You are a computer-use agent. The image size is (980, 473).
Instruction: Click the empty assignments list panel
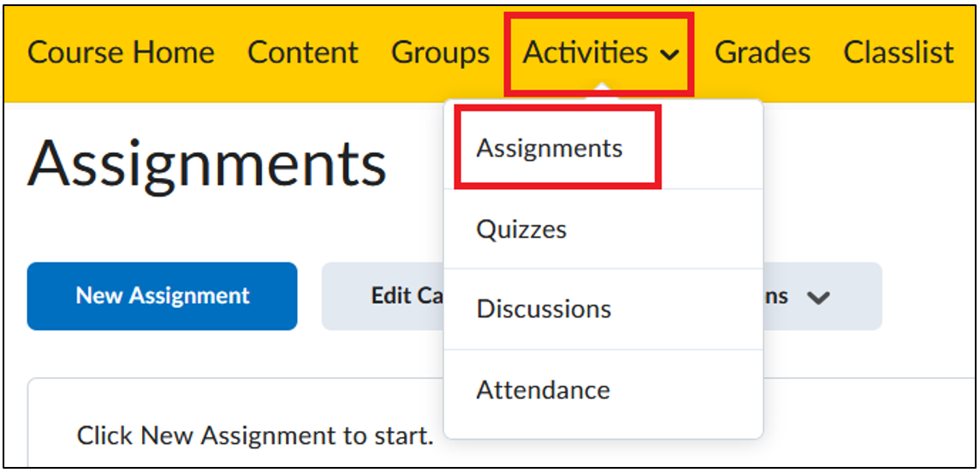tap(235, 422)
